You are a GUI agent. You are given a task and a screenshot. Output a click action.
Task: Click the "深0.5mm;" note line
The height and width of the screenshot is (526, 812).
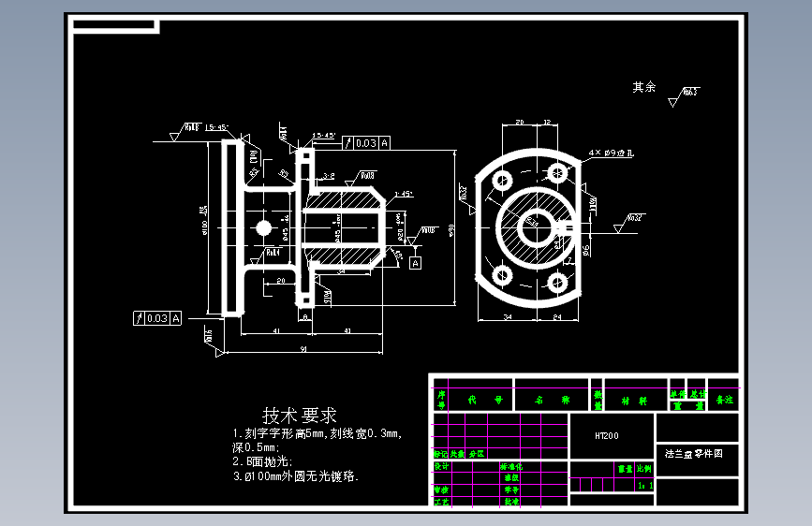click(256, 447)
